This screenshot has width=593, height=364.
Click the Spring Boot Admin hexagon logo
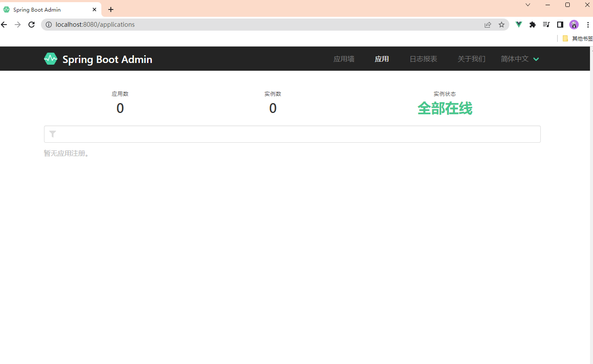50,59
